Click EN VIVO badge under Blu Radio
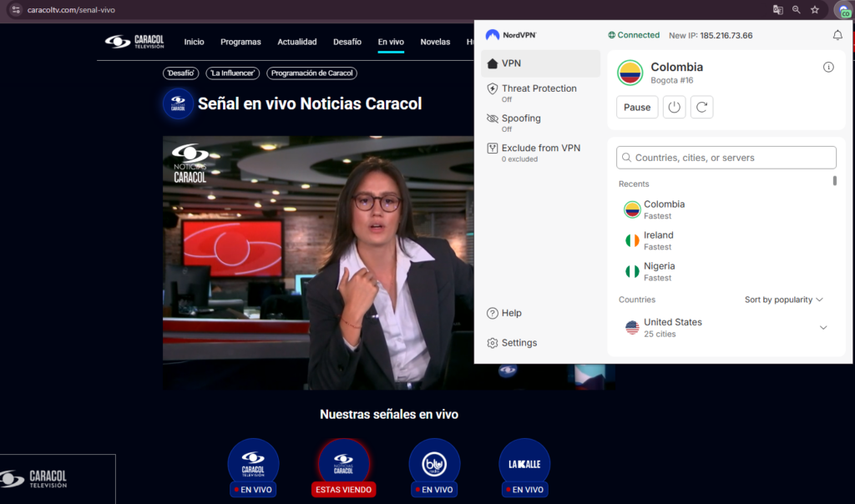This screenshot has height=504, width=855. point(434,489)
